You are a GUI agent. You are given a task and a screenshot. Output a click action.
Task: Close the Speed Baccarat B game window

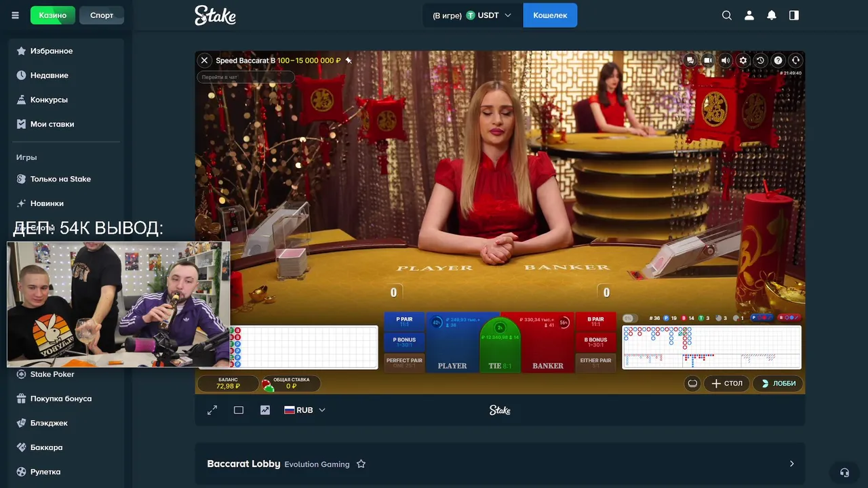205,60
